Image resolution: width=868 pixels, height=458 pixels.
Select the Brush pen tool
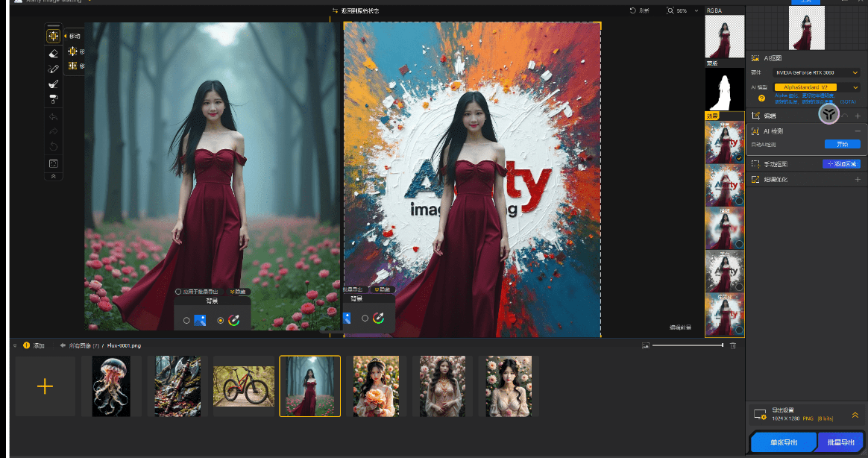(53, 69)
